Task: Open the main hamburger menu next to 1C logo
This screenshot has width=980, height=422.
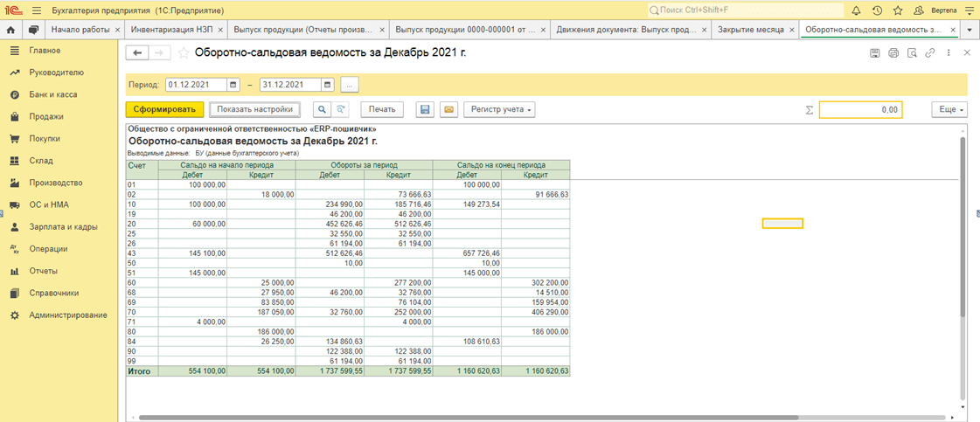Action: (36, 10)
